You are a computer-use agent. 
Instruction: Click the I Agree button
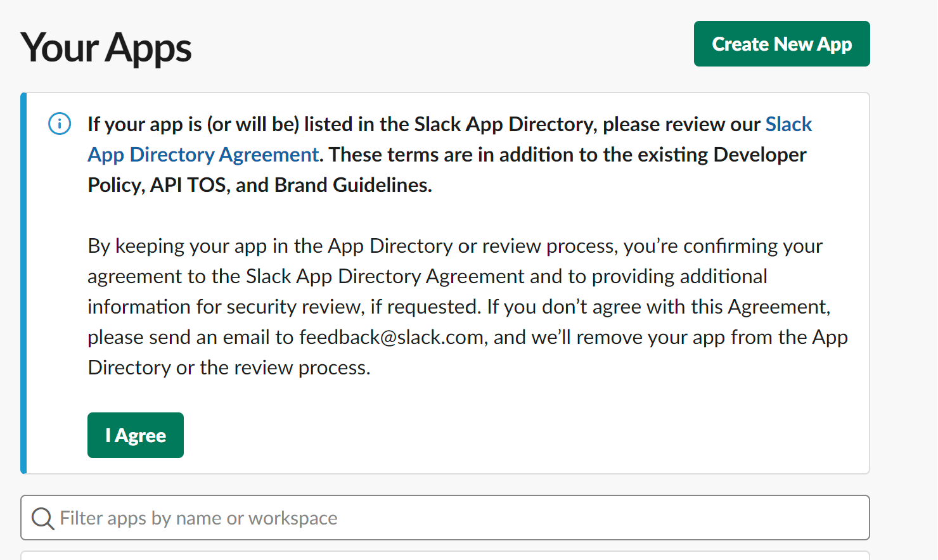136,435
